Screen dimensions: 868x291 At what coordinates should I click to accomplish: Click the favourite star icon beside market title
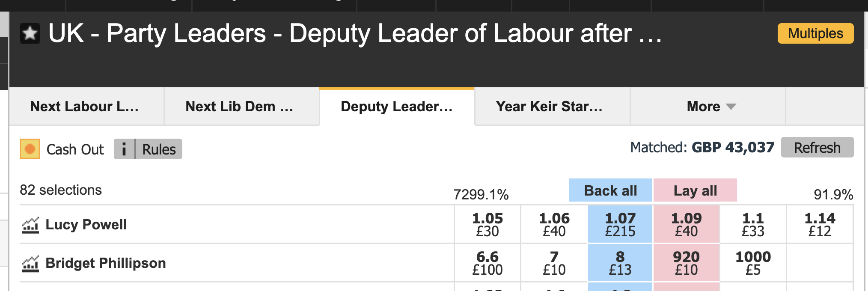click(30, 33)
